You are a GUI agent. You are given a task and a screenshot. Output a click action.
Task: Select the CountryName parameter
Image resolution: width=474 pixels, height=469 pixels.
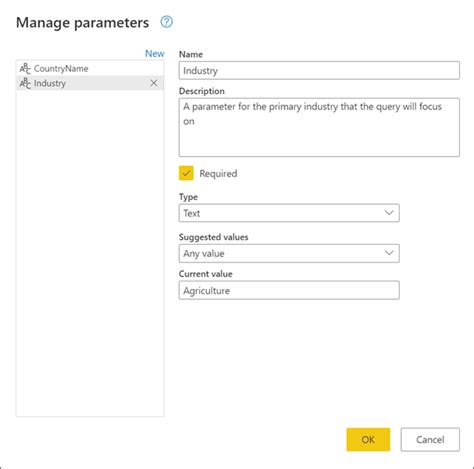pyautogui.click(x=90, y=68)
